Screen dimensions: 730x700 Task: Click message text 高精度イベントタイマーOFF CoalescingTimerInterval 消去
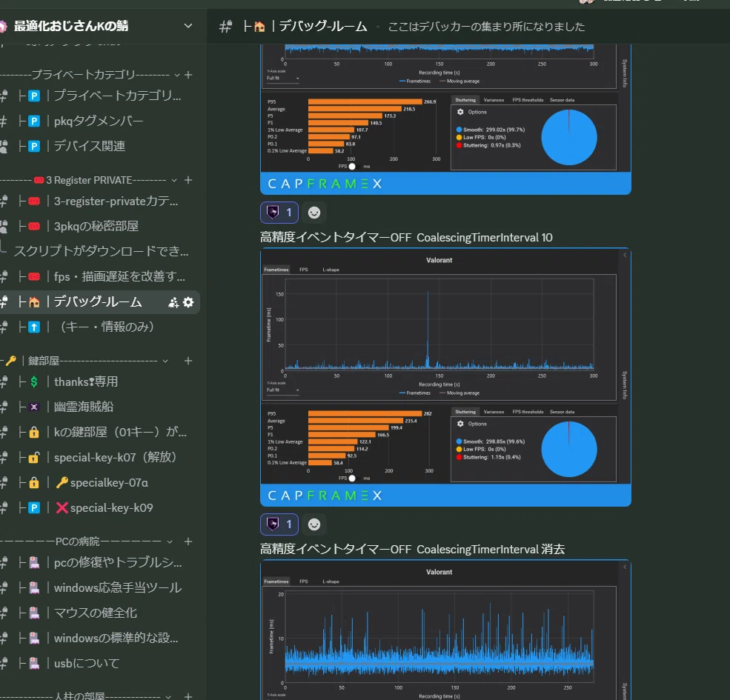[x=412, y=549]
